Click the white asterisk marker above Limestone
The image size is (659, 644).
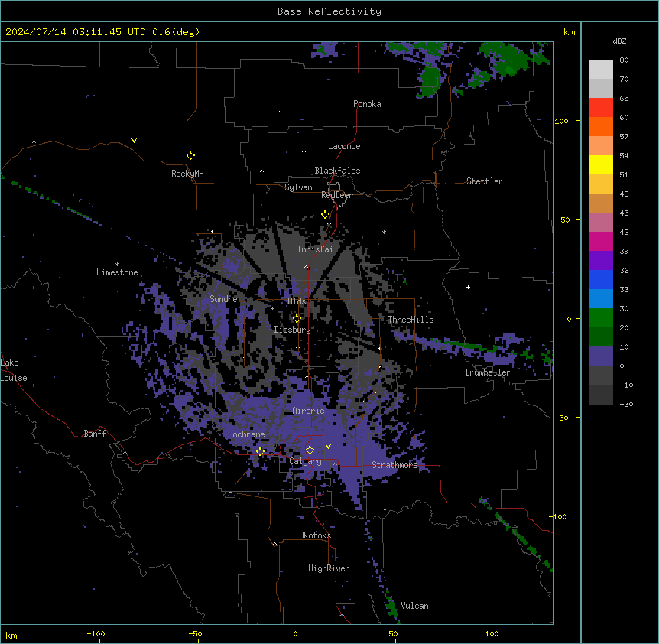tap(117, 264)
